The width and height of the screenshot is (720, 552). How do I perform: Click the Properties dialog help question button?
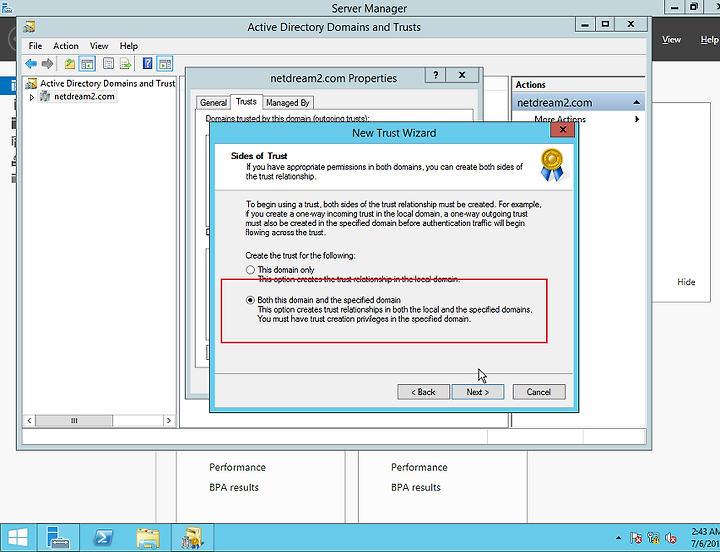click(x=435, y=75)
